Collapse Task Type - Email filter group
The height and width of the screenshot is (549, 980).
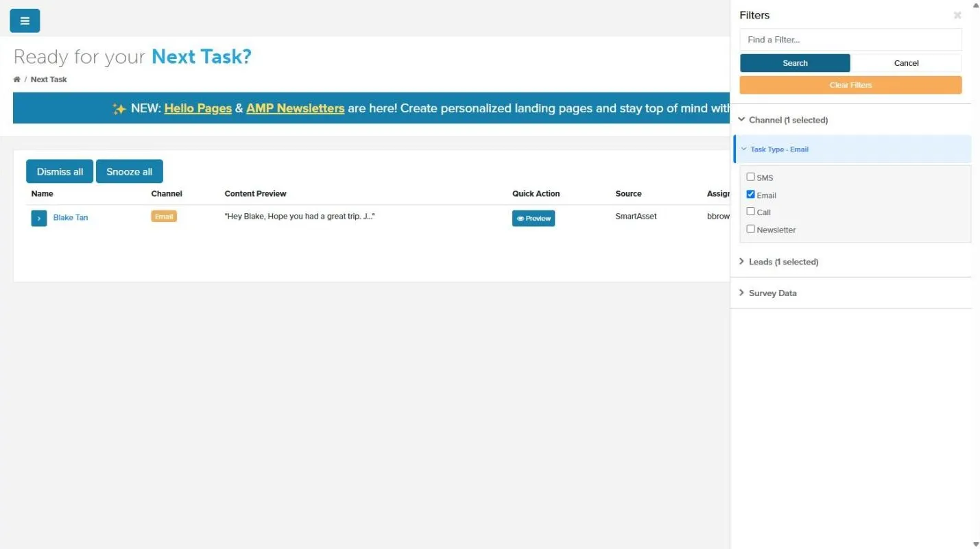[852, 149]
